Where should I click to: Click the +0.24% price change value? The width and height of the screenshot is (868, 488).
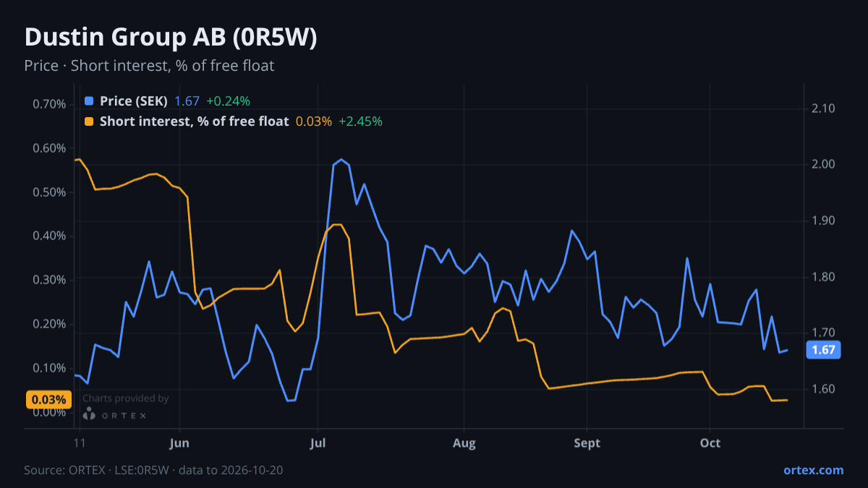[x=228, y=101]
